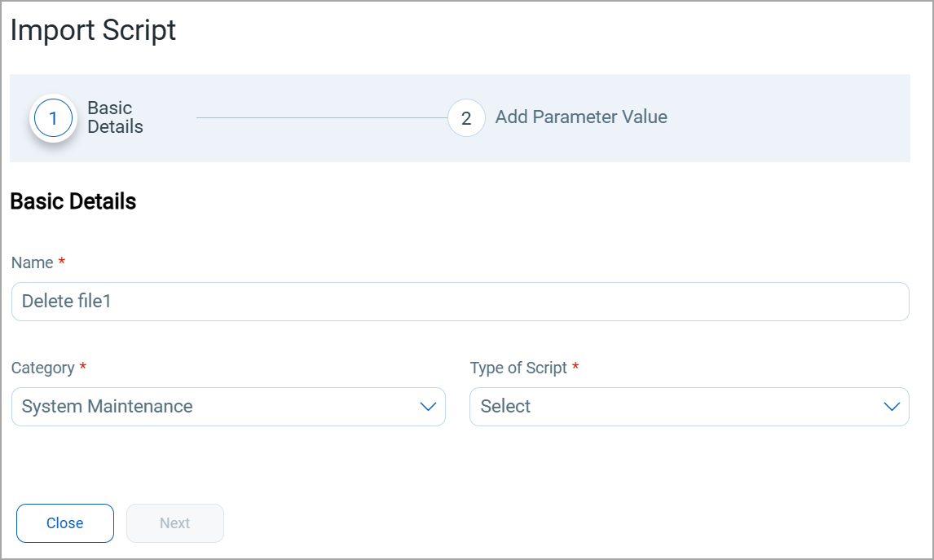The image size is (934, 560).
Task: Click the red asterisk beside Name
Action: pyautogui.click(x=62, y=262)
